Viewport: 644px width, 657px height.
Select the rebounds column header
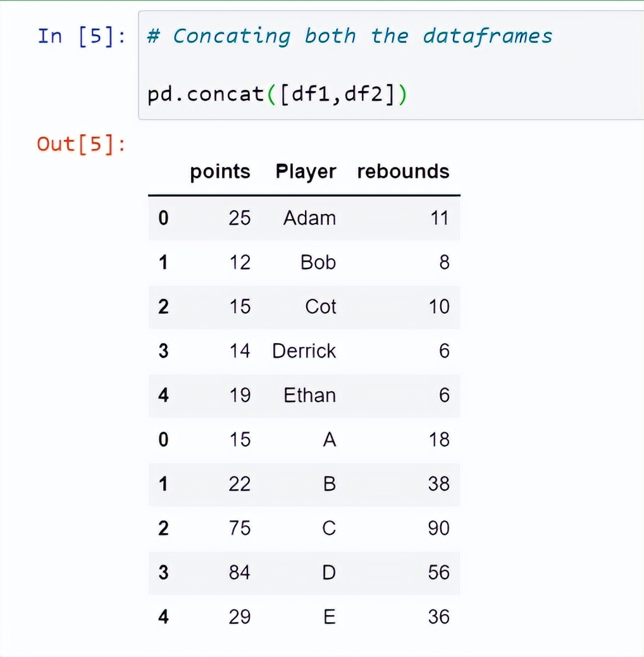pos(403,172)
